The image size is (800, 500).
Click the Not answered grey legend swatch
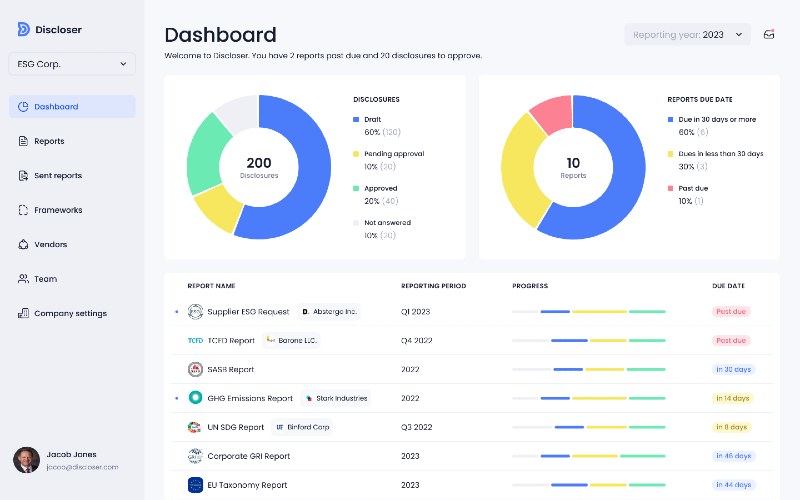[356, 222]
